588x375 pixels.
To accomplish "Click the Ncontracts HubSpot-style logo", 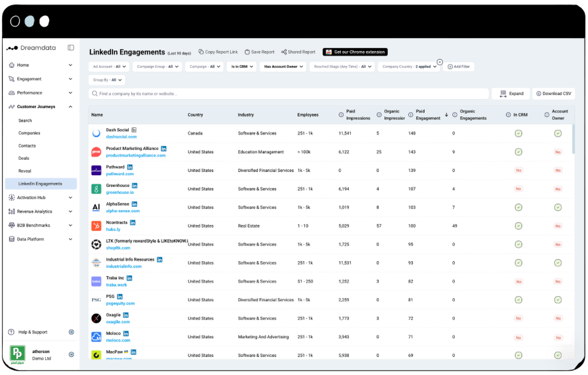I will [x=96, y=226].
